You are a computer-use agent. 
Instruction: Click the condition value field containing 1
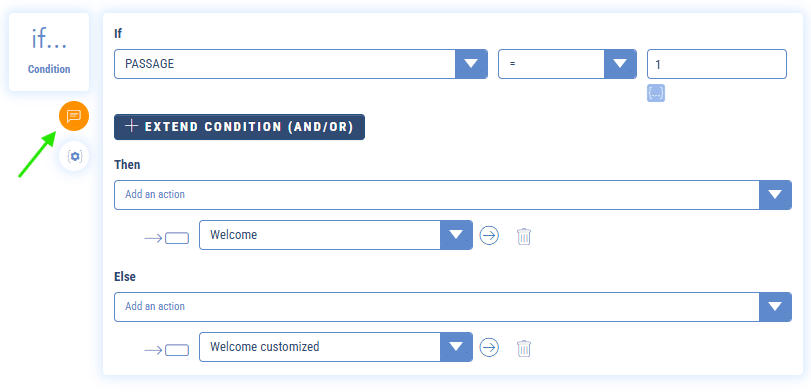[717, 64]
